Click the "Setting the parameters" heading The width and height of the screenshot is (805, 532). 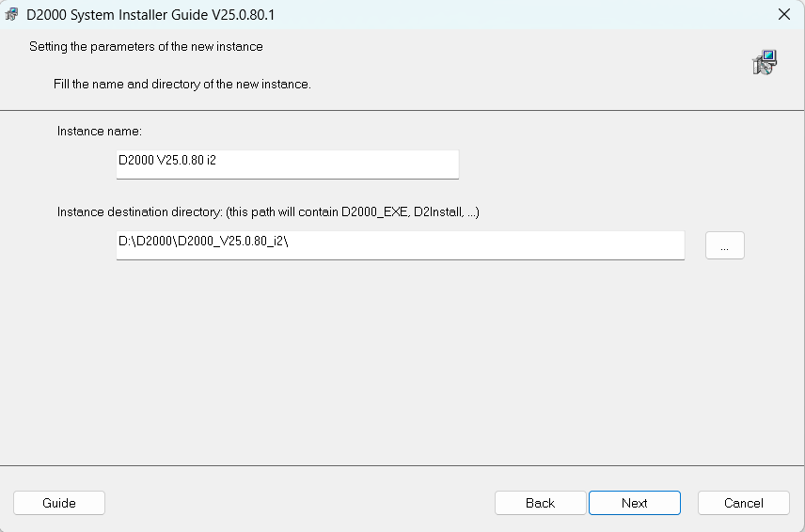coord(146,46)
